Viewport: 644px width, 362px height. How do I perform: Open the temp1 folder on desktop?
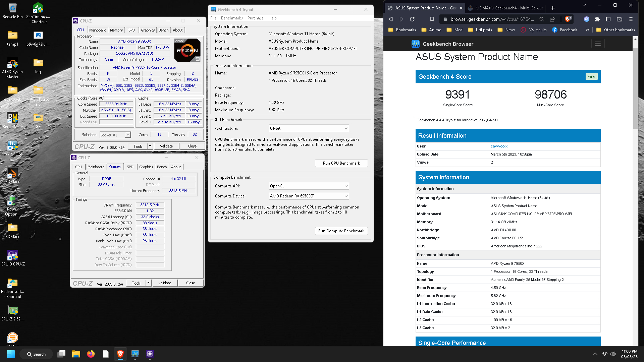point(12,38)
